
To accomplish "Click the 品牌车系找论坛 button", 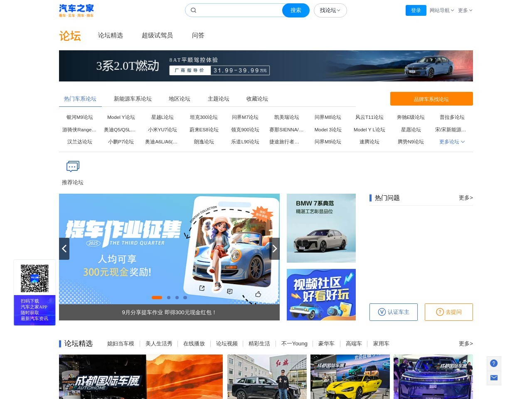I will coord(431,99).
